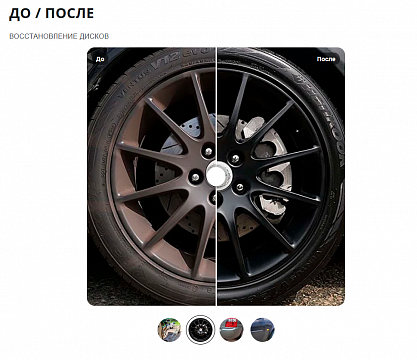Image resolution: width=417 pixels, height=360 pixels.
Task: Select the black wheel thumbnail
Action: (x=200, y=330)
